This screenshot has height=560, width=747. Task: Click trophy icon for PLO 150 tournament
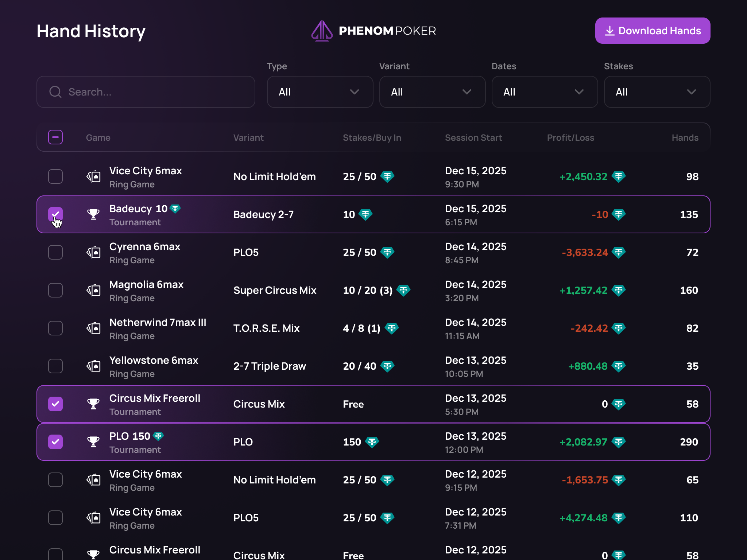93,442
